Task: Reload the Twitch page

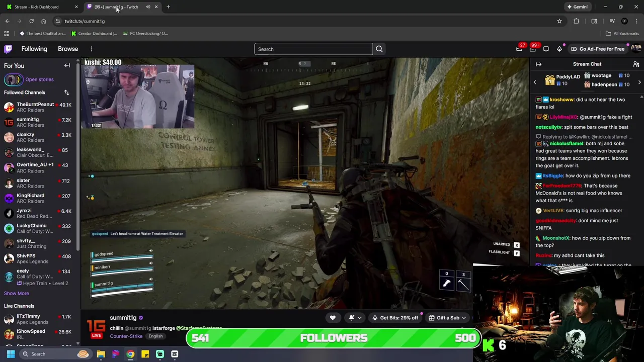Action: click(31, 21)
